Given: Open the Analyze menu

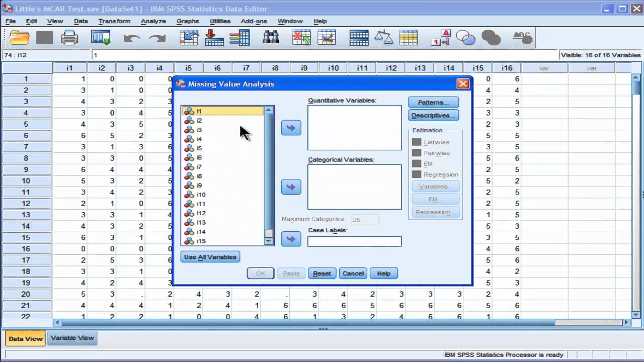Looking at the screenshot, I should tap(153, 21).
